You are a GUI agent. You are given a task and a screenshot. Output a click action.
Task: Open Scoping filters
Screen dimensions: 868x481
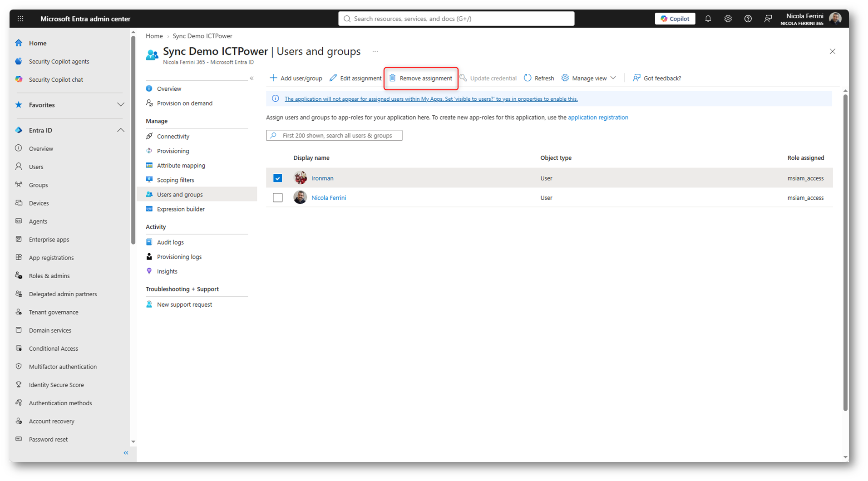pos(176,180)
